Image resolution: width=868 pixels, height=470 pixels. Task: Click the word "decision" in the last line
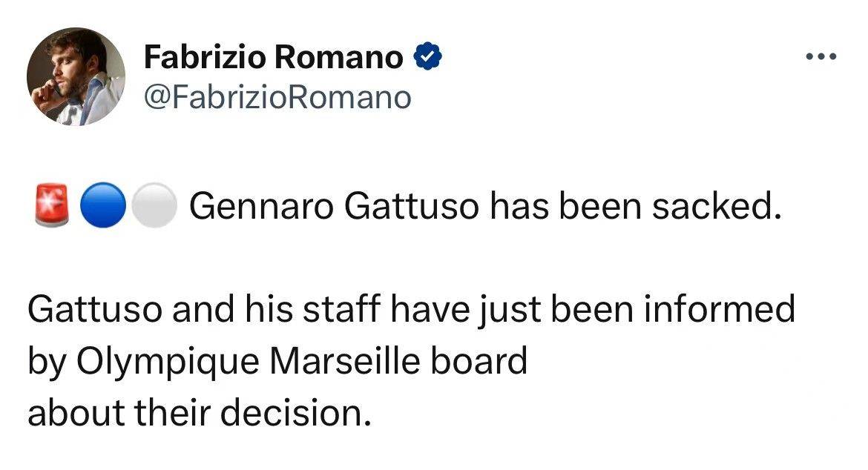coord(306,414)
